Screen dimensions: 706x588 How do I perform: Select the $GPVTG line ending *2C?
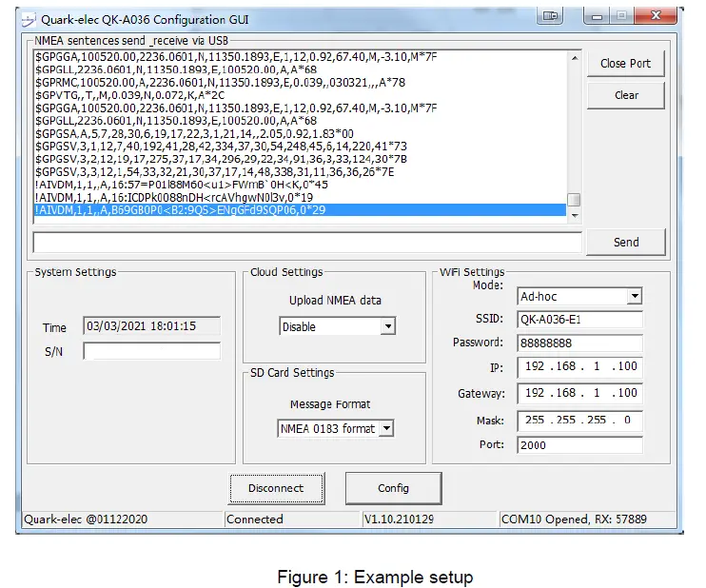tap(129, 95)
